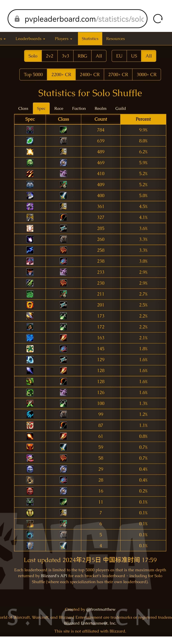Click the leaf spec icon in the 639 row
Viewport: 172px width, 644px height.
pyautogui.click(x=30, y=141)
